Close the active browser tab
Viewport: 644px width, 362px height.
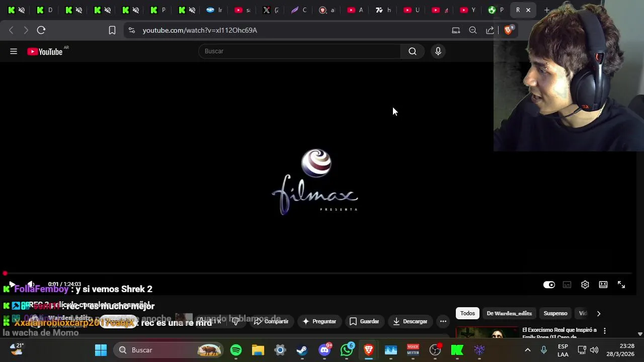pos(528,10)
